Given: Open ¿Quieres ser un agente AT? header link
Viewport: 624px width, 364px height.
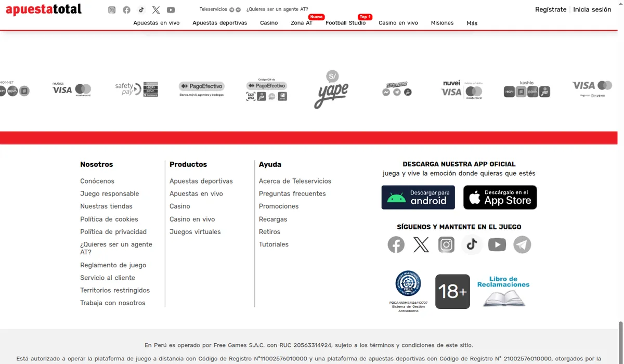Looking at the screenshot, I should pos(277,9).
